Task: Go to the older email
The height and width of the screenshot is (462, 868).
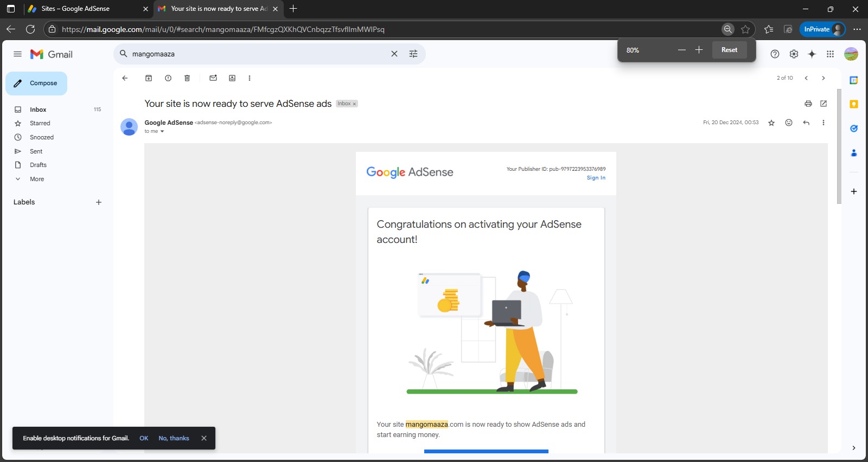Action: pyautogui.click(x=824, y=78)
